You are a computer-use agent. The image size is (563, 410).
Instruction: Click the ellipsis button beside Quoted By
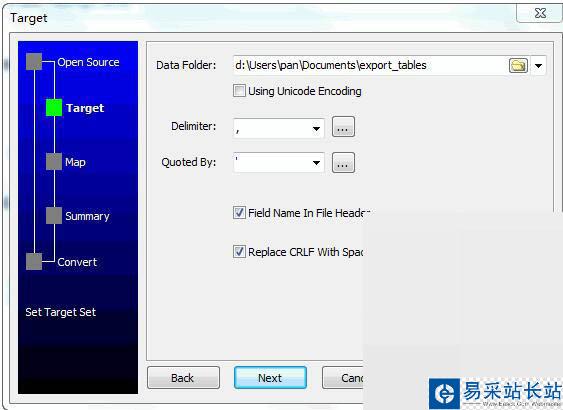click(x=343, y=163)
